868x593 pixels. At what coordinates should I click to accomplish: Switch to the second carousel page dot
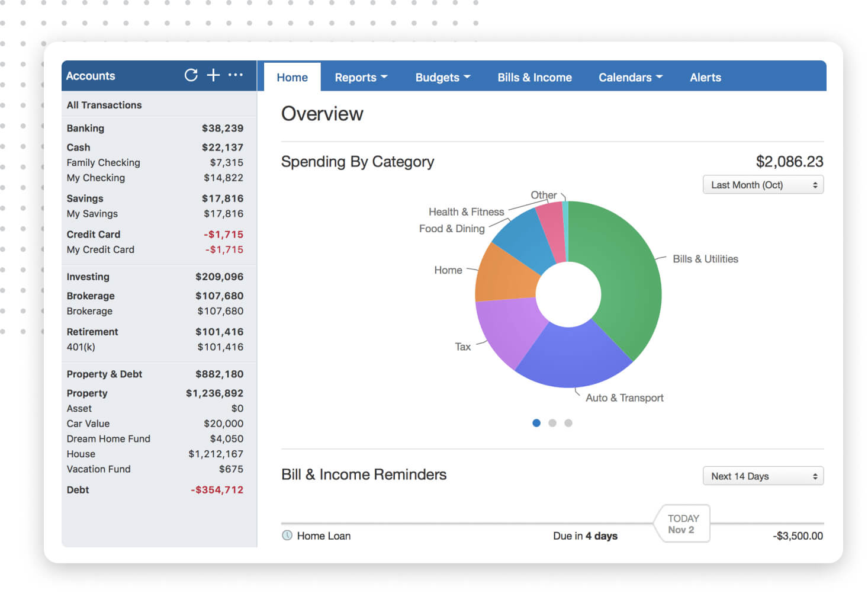pyautogui.click(x=552, y=423)
